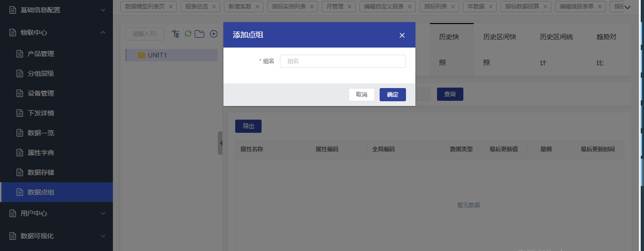Click the green refresh icon
The height and width of the screenshot is (251, 644).
[188, 34]
